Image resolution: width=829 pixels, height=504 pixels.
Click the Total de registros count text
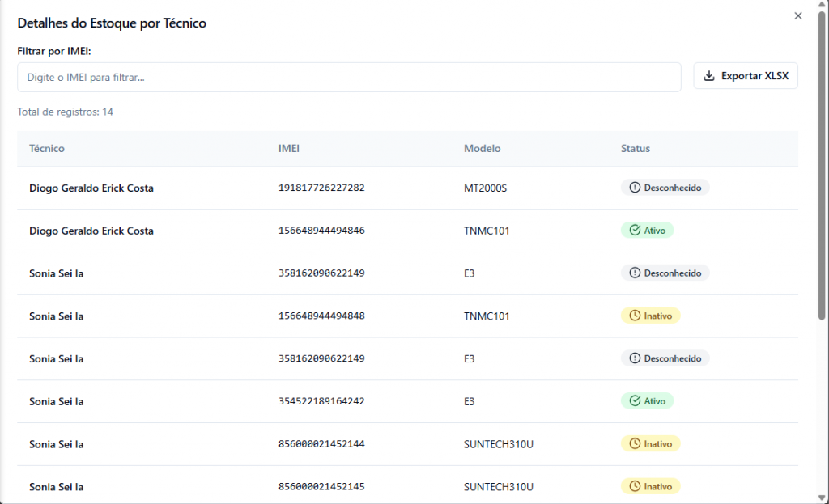pos(65,112)
